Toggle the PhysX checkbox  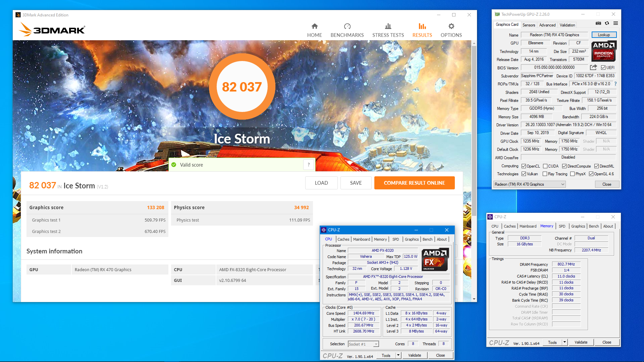(572, 174)
